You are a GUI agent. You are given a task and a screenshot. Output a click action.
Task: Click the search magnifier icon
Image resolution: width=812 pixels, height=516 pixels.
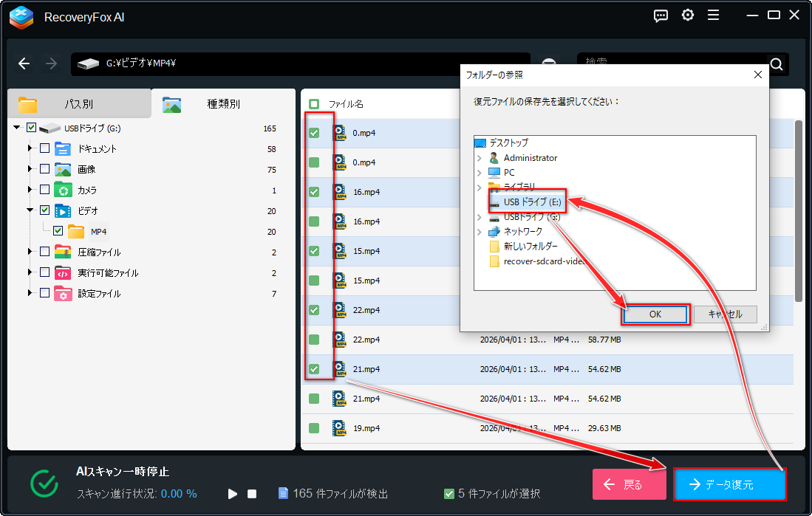click(x=777, y=64)
